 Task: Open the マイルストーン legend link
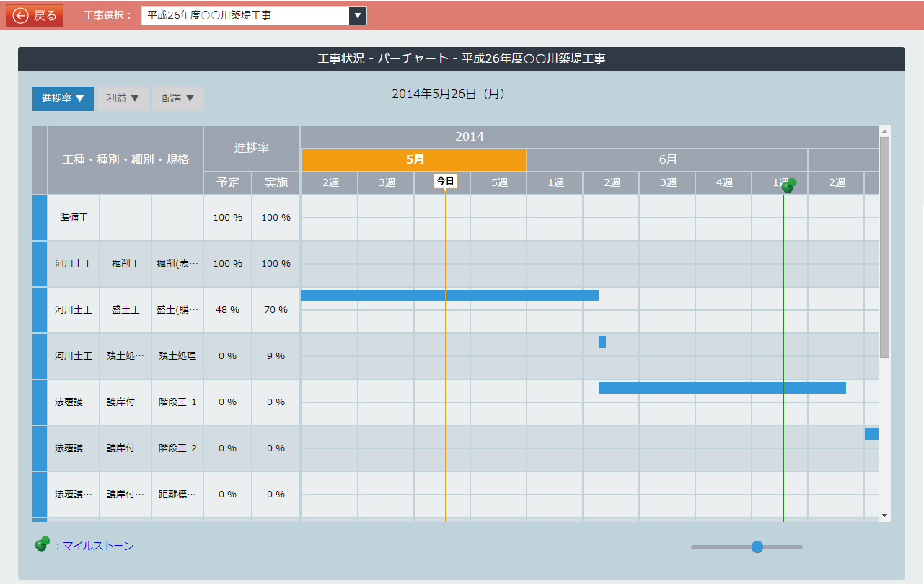coord(97,546)
